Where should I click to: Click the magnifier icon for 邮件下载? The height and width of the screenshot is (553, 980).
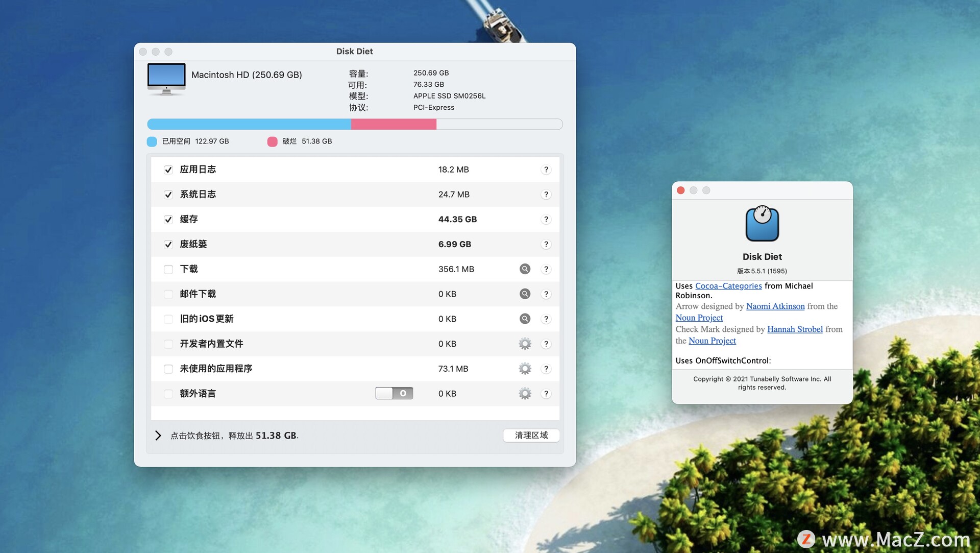pyautogui.click(x=525, y=294)
